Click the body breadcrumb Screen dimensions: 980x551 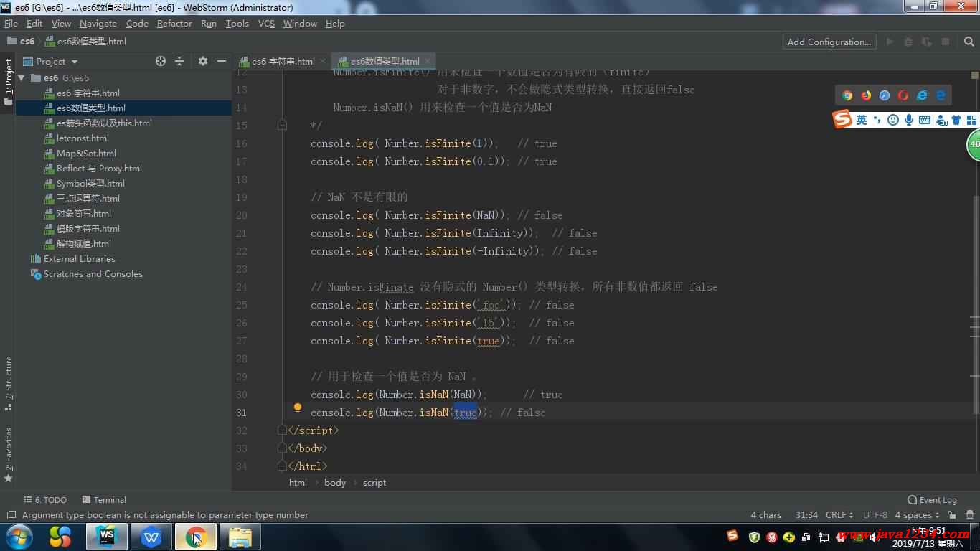335,483
